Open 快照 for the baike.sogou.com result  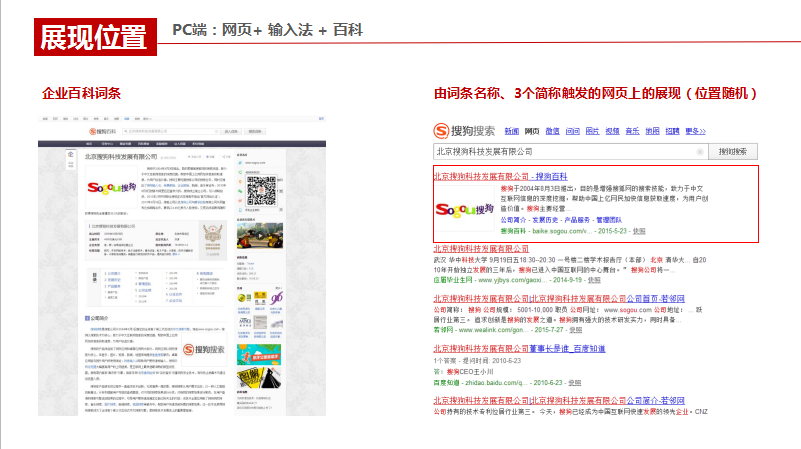639,231
